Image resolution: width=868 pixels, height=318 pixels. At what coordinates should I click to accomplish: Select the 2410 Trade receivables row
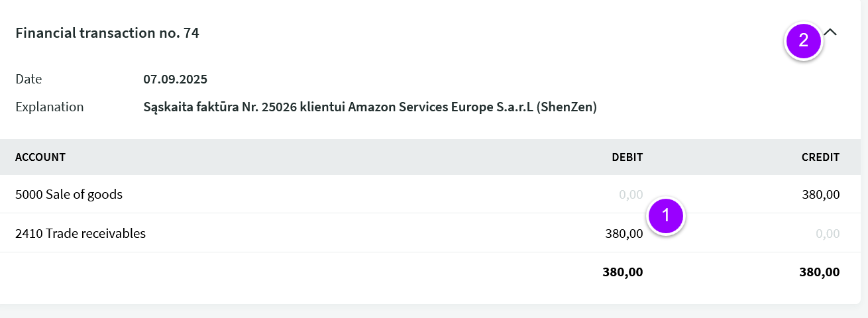[431, 233]
